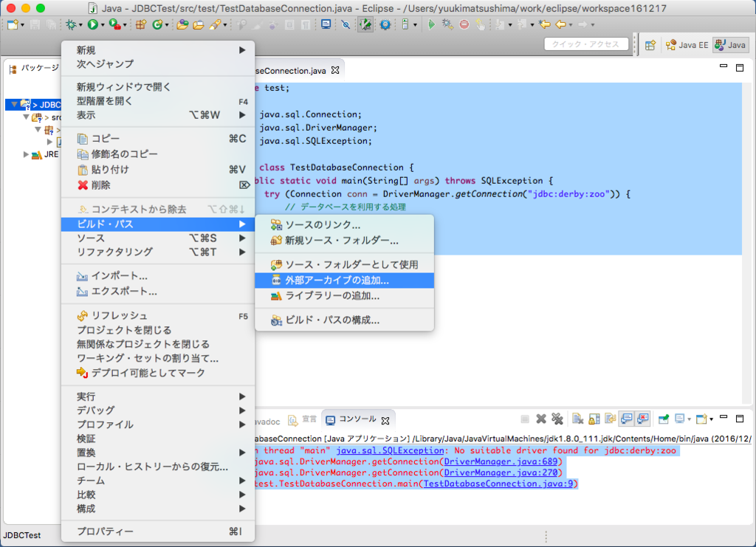Viewport: 756px width, 547px height.
Task: Switch to Java perspective button
Action: pos(730,45)
